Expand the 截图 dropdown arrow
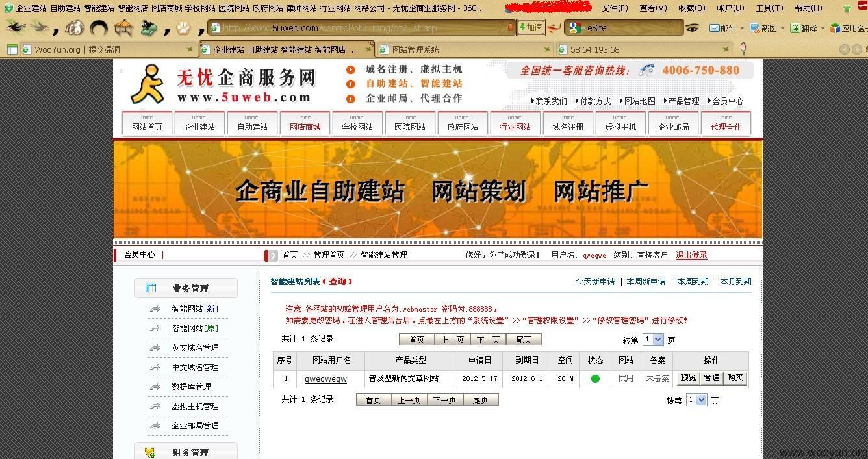The width and height of the screenshot is (868, 459). [x=784, y=29]
